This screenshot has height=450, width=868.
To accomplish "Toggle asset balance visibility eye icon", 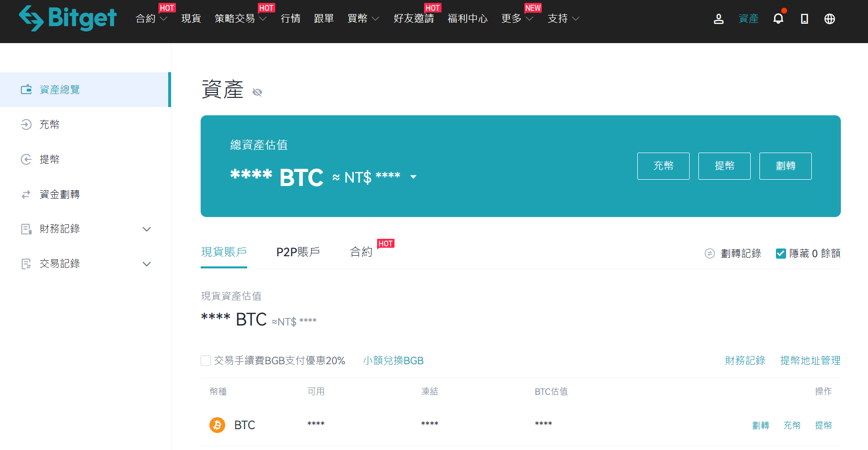I will click(257, 92).
